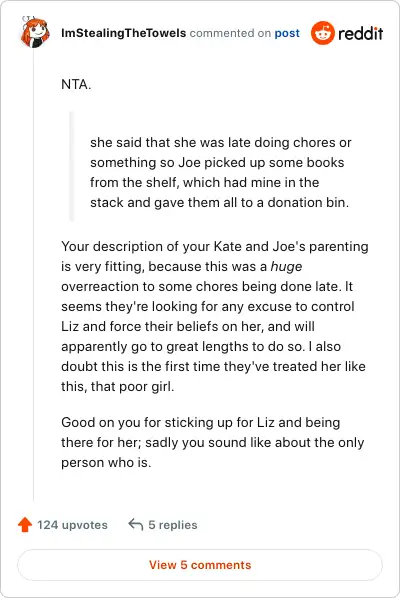Click the phrase 'person who is.'
The height and width of the screenshot is (598, 400).
coord(106,463)
